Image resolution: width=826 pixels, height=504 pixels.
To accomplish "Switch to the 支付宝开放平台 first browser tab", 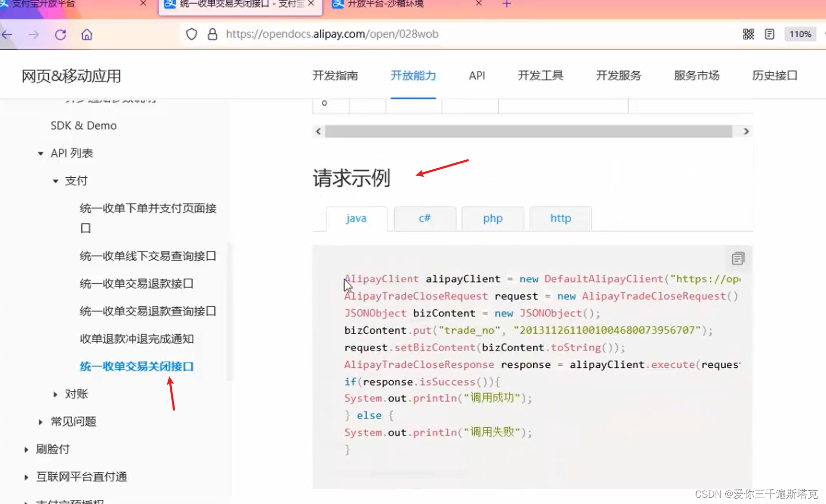I will pos(44,4).
